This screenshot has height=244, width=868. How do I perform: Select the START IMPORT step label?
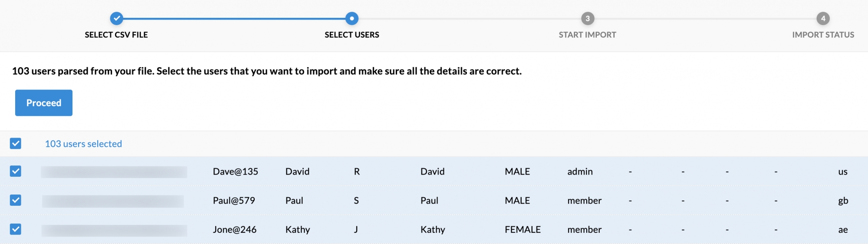[587, 35]
